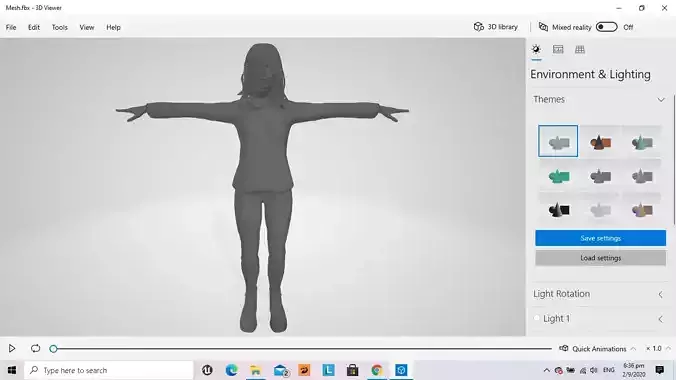Toggle the Mixed reality switch
676x380 pixels.
[607, 27]
